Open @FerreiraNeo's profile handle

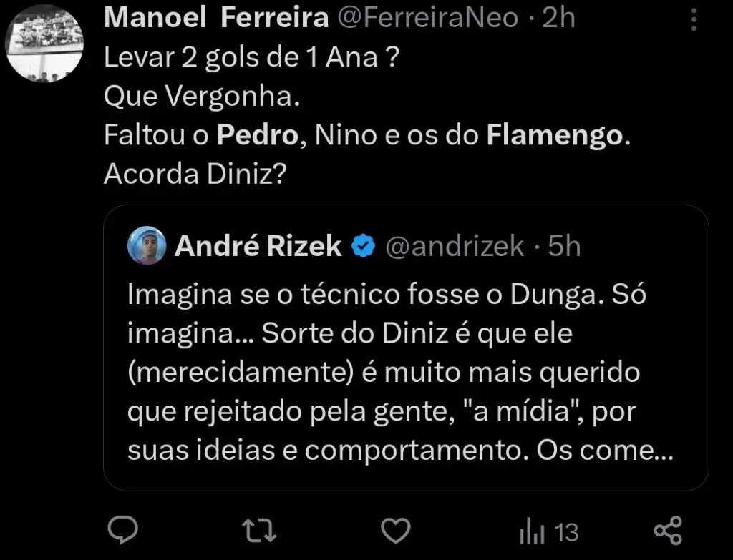pos(428,19)
